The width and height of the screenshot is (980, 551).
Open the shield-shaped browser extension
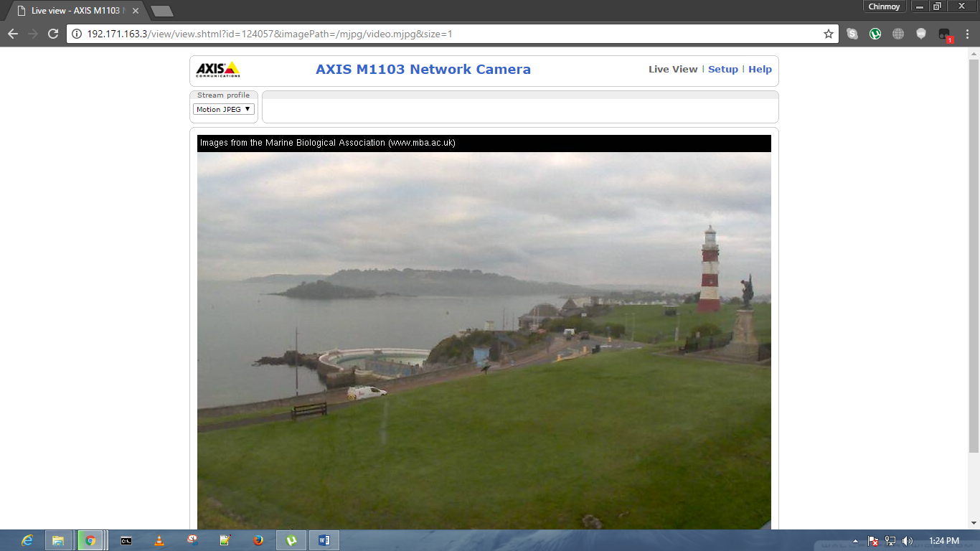pos(920,33)
